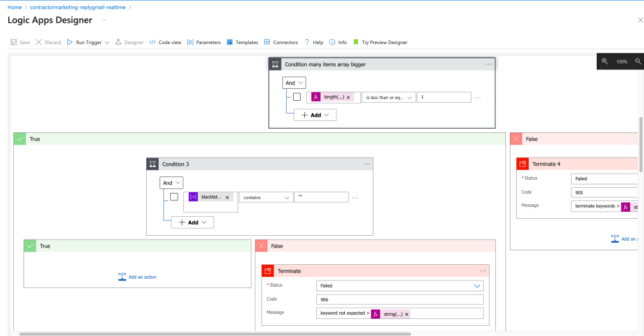This screenshot has height=336, width=644.
Task: Click 'Condition 3' title text
Action: (175, 165)
